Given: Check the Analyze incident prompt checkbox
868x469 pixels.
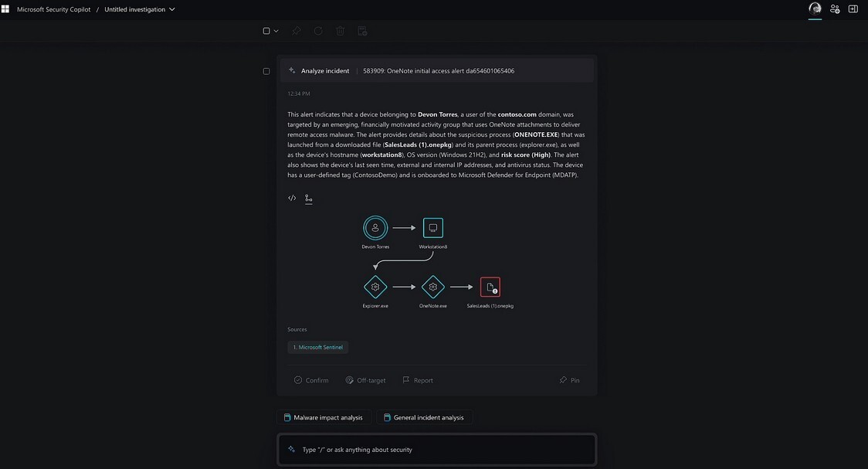Looking at the screenshot, I should [x=266, y=71].
